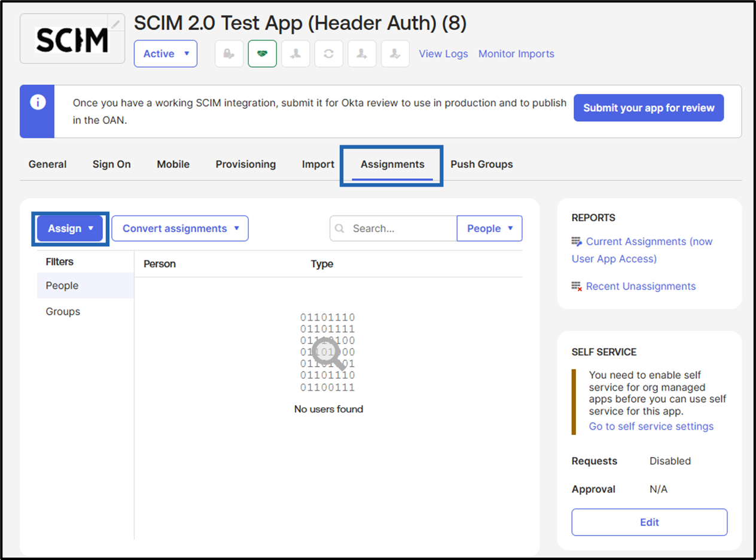Open the Push Groups tab
The image size is (756, 560).
coord(481,164)
